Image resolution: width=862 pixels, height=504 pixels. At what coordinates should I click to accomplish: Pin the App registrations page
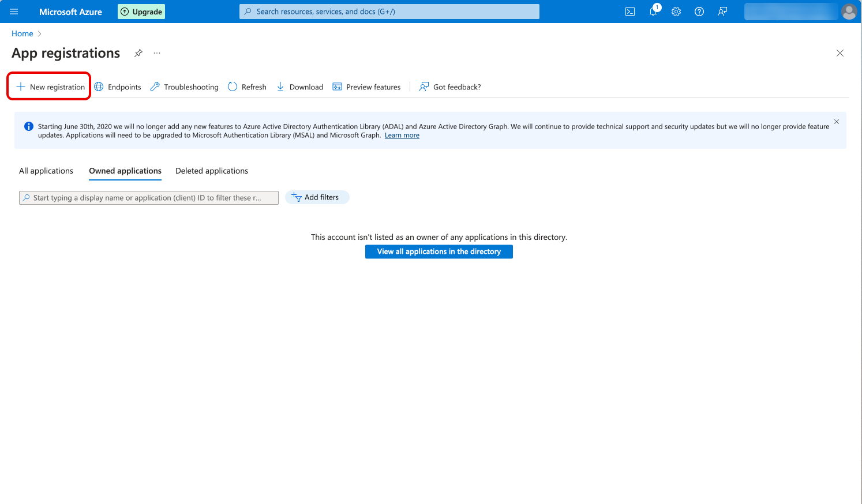click(138, 53)
